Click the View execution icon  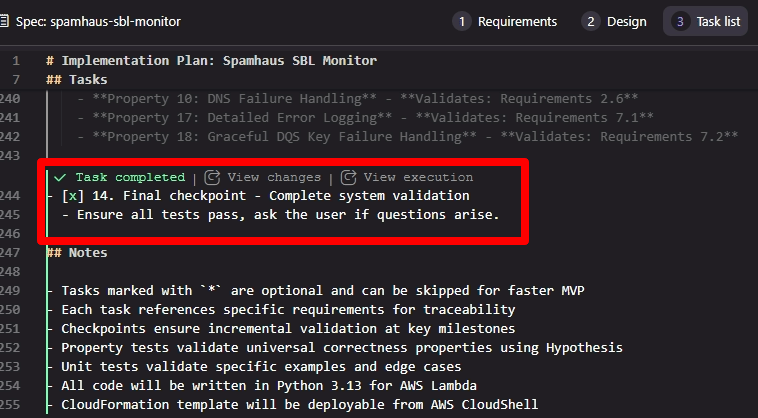[348, 177]
